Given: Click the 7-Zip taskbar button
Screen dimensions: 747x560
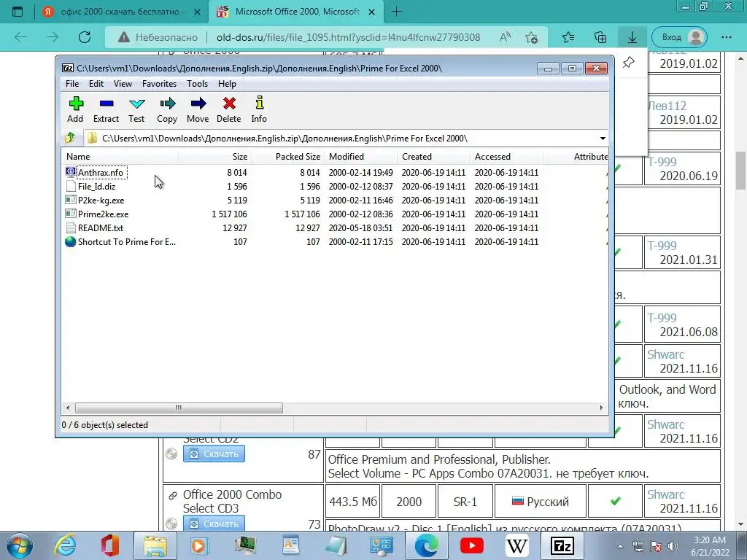Looking at the screenshot, I should [562, 545].
